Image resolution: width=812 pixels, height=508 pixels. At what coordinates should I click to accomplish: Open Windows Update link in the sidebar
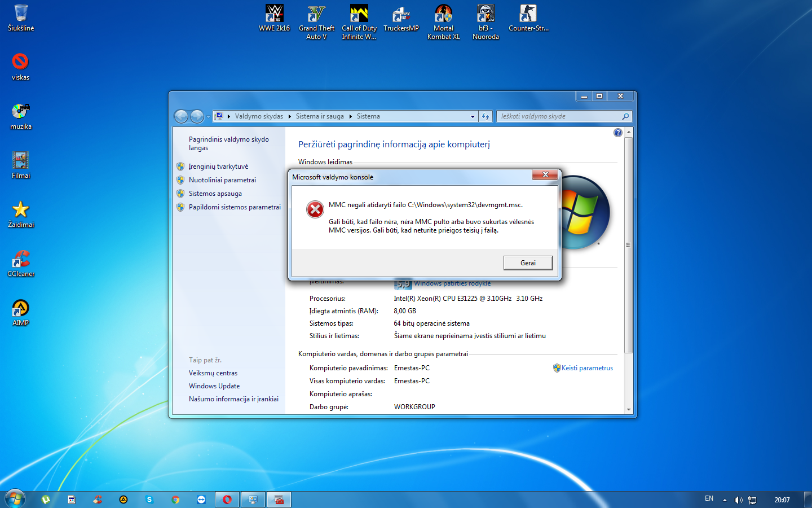tap(214, 386)
